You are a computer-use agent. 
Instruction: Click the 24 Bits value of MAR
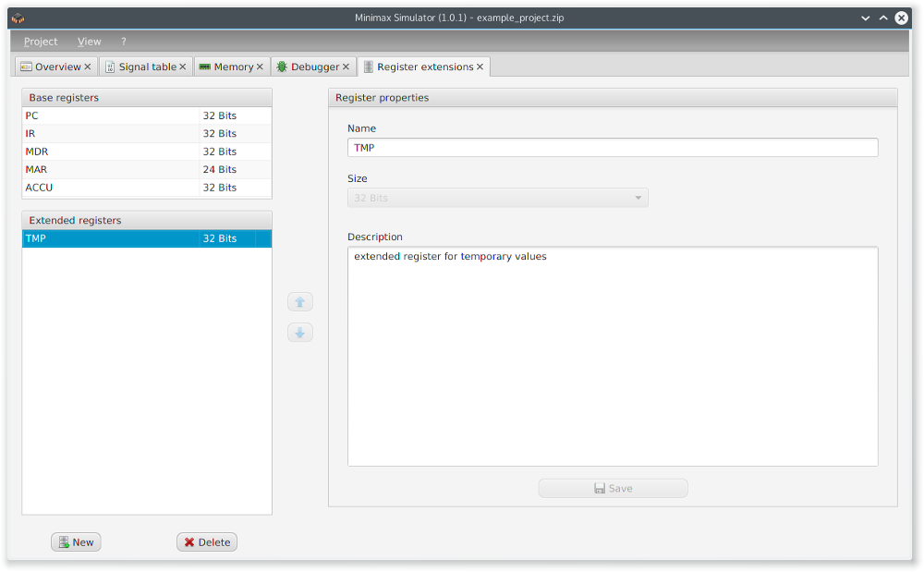[220, 170]
